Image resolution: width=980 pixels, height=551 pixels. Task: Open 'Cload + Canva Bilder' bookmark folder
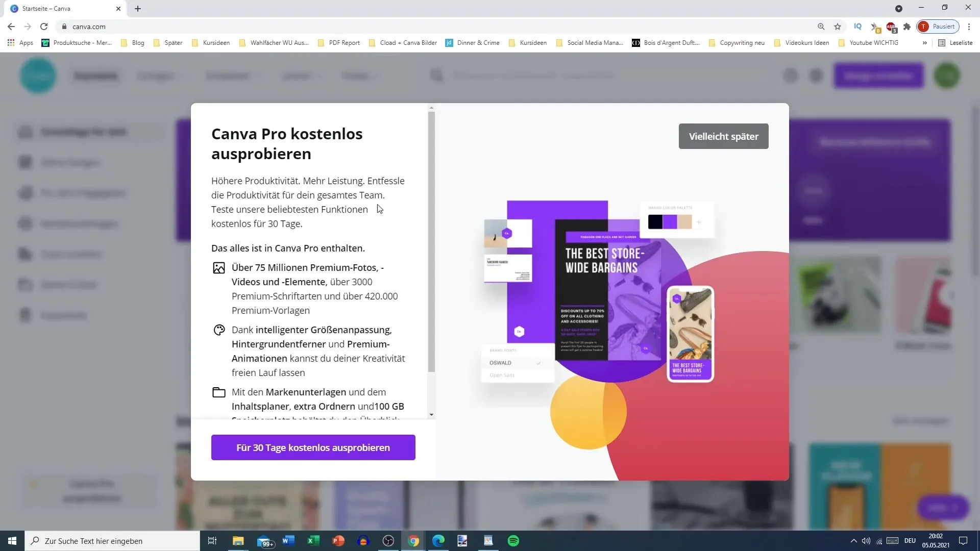pyautogui.click(x=403, y=43)
